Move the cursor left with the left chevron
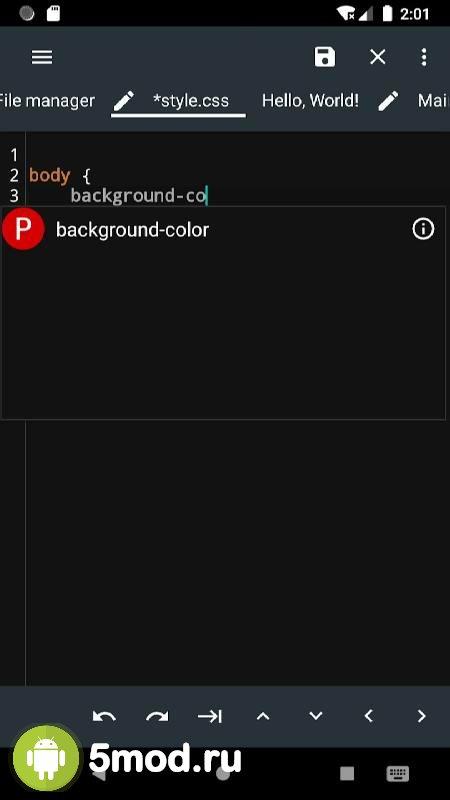Image resolution: width=450 pixels, height=800 pixels. 368,716
